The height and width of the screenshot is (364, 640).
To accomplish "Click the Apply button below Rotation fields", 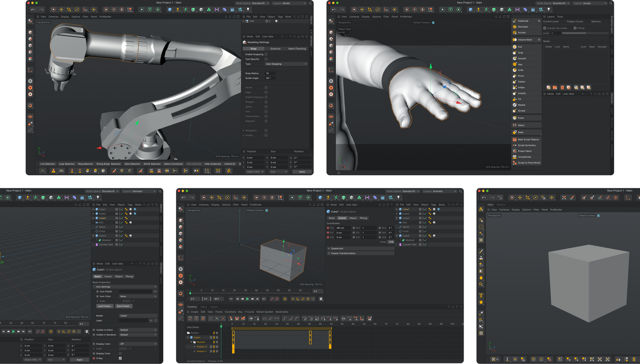I will 302,171.
